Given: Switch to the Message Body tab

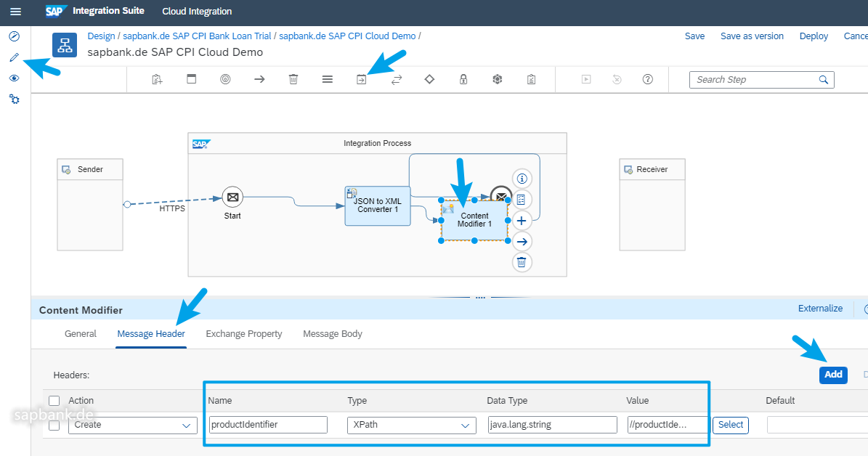Looking at the screenshot, I should pos(333,334).
